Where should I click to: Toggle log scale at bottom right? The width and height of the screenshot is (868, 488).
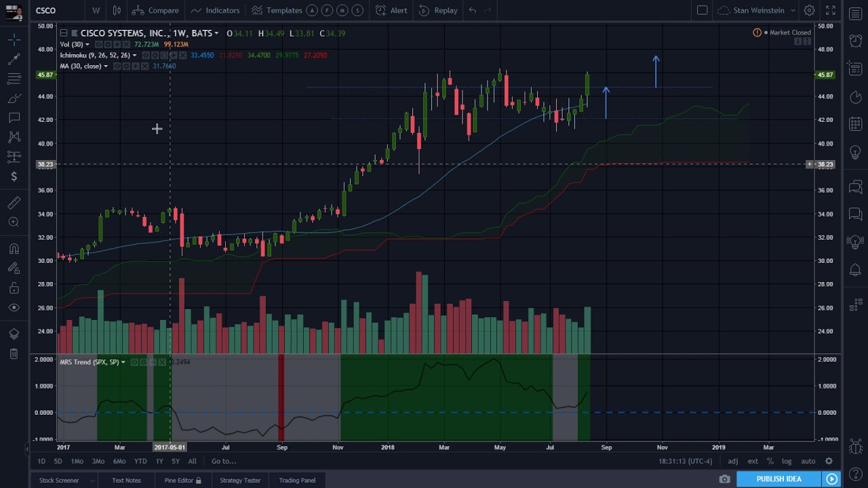(x=787, y=461)
